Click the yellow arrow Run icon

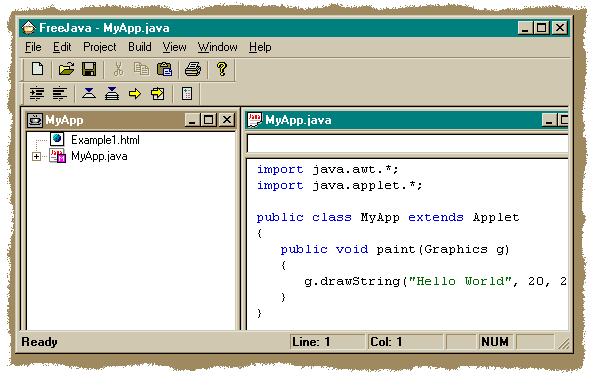135,93
